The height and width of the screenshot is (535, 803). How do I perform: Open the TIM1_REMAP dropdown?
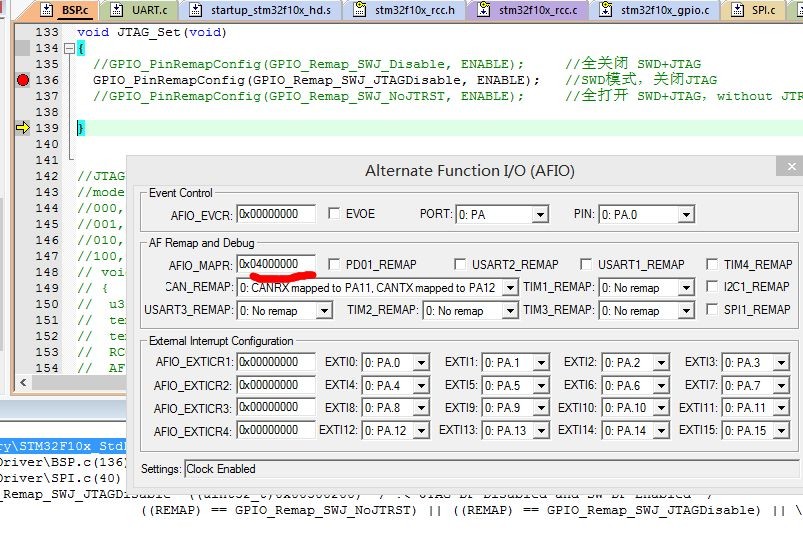[x=646, y=288]
